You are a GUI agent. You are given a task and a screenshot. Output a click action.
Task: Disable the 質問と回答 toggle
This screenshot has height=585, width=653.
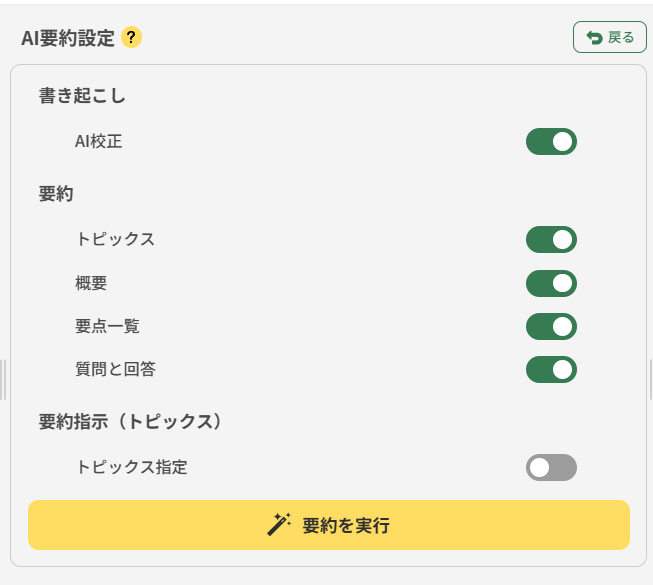pyautogui.click(x=551, y=369)
